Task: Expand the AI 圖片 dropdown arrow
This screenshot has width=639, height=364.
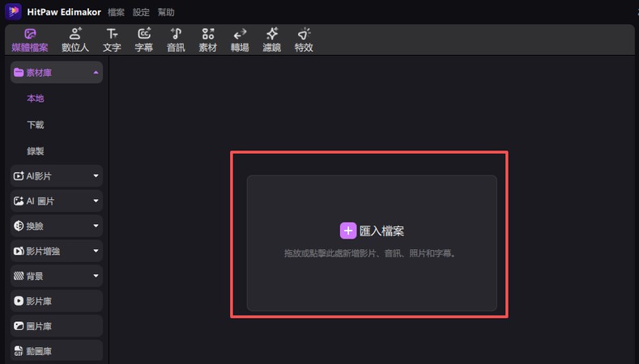Action: [x=96, y=201]
